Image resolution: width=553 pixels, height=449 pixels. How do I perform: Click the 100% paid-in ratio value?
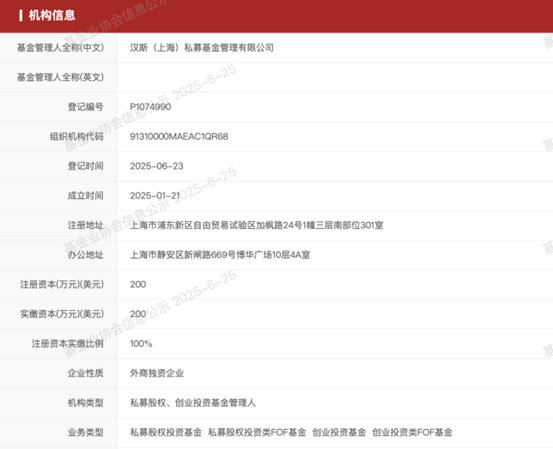pyautogui.click(x=141, y=344)
